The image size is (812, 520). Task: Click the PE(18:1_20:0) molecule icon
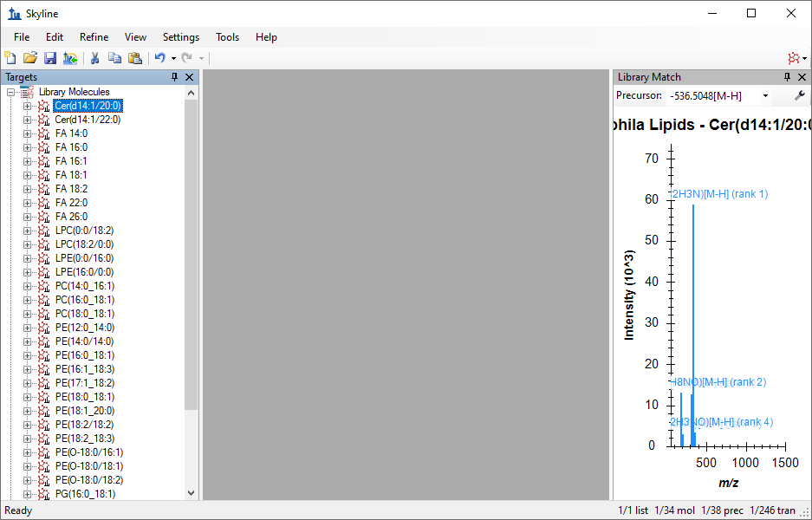[44, 411]
